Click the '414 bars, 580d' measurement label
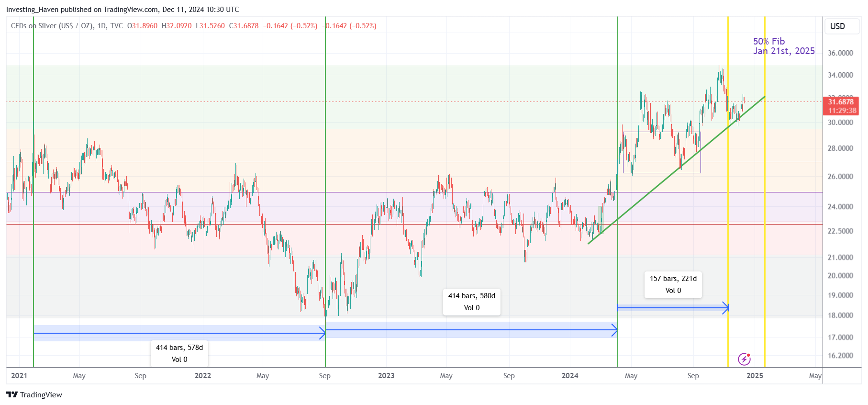868x405 pixels. click(472, 302)
